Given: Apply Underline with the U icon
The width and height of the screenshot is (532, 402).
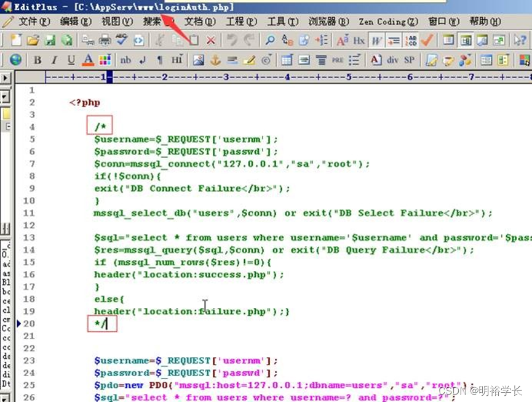Looking at the screenshot, I should point(71,60).
